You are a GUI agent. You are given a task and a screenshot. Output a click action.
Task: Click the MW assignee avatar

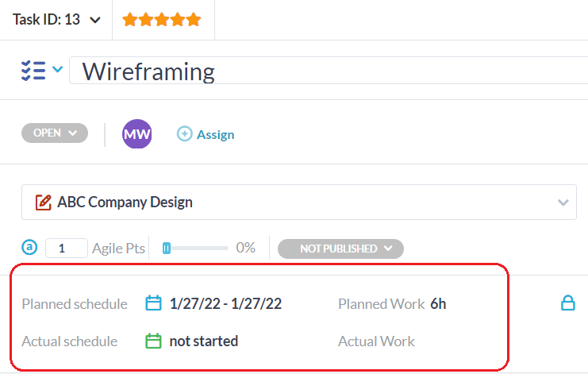click(136, 134)
